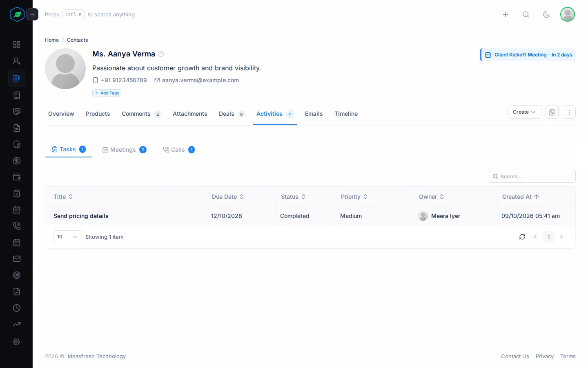Click the search magnifier icon in top bar

pyautogui.click(x=526, y=14)
